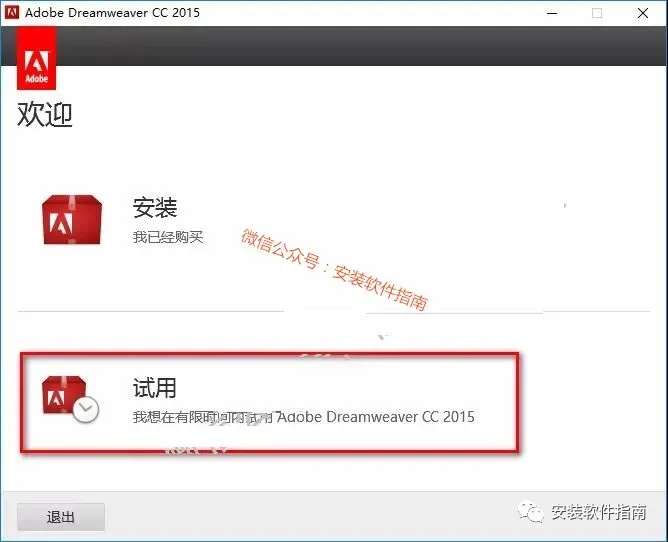Click the Adobe icon in title bar
The image size is (668, 542).
pos(12,13)
